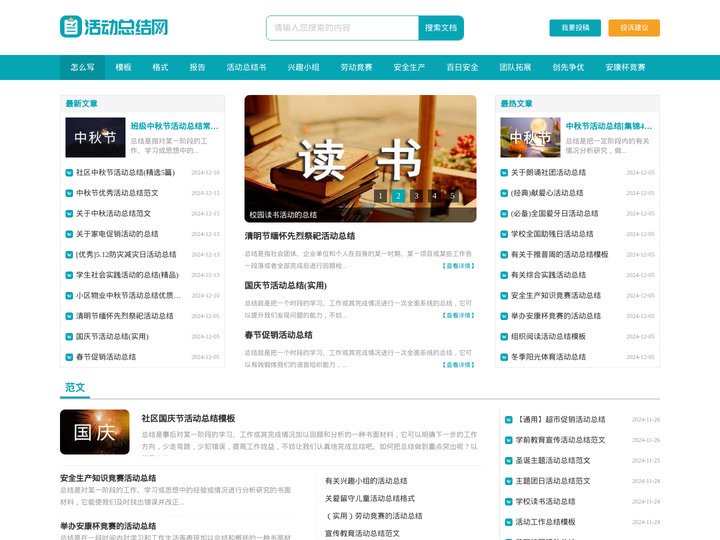Click icon beside 有关于推普周的活动总结模板

pos(504,254)
